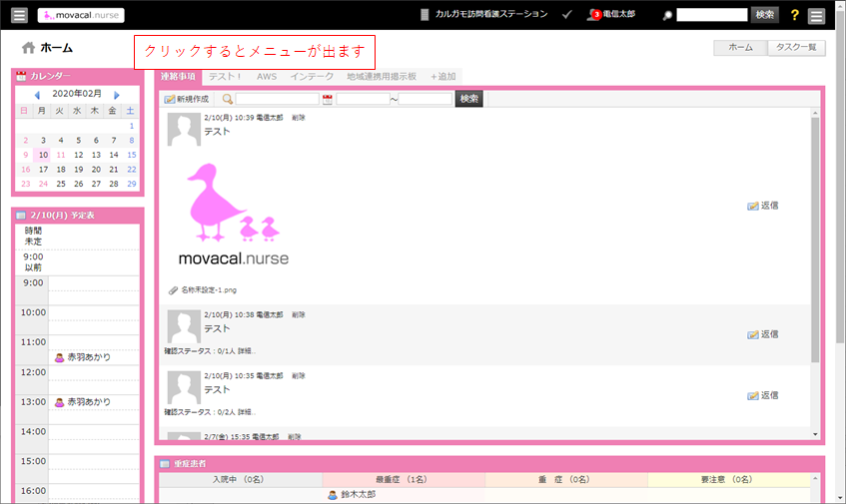Click the message board 検索 button
The image size is (846, 504).
468,99
